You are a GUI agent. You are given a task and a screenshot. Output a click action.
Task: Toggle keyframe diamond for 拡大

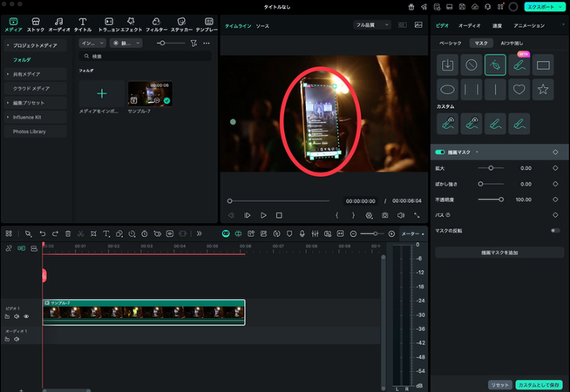point(555,168)
